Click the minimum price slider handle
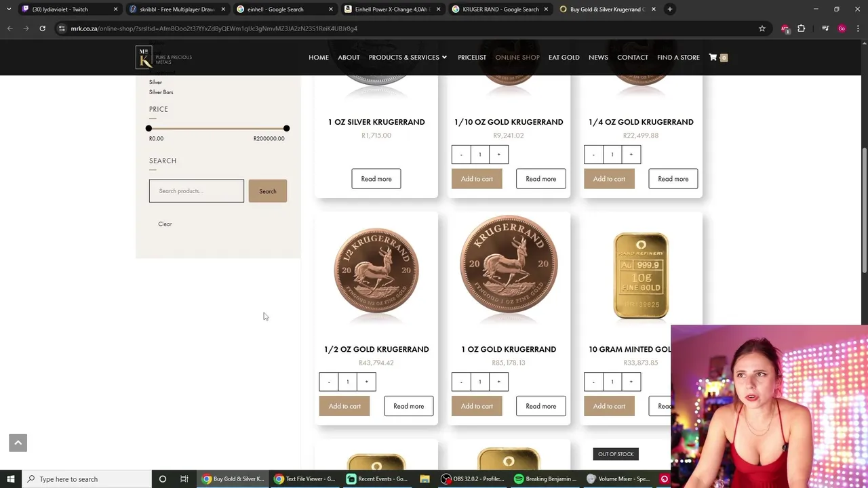 pos(149,128)
